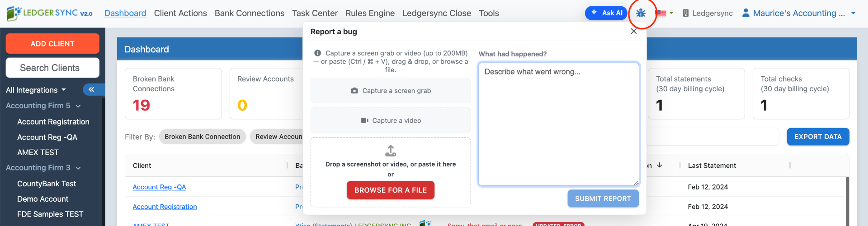This screenshot has width=868, height=226.
Task: Open the Ledgersync Close menu
Action: 437,13
